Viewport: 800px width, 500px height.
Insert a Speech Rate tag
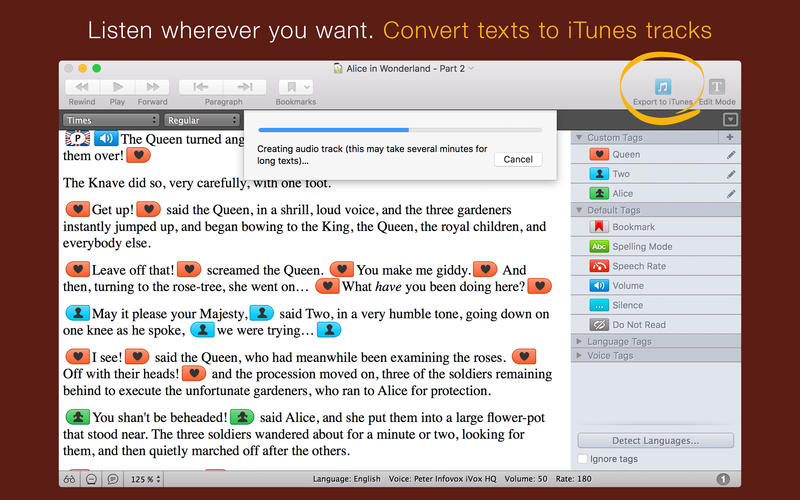click(x=656, y=266)
